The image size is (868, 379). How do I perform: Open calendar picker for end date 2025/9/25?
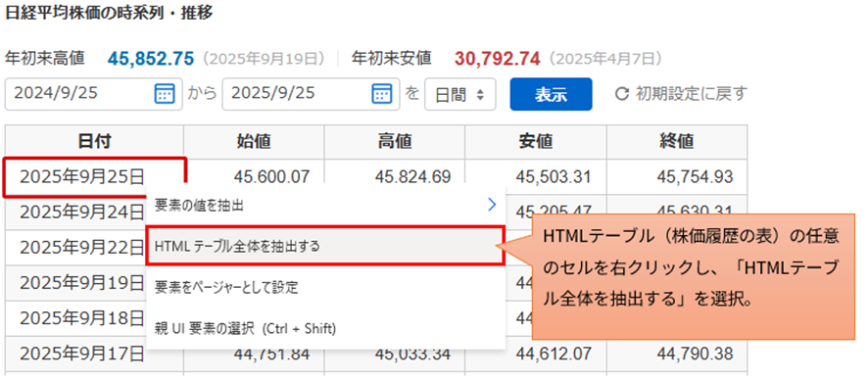(382, 93)
